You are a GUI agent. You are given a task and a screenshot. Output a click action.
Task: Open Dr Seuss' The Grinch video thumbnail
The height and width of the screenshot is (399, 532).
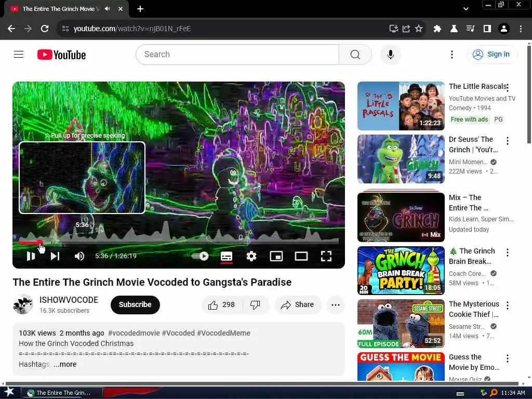point(401,159)
